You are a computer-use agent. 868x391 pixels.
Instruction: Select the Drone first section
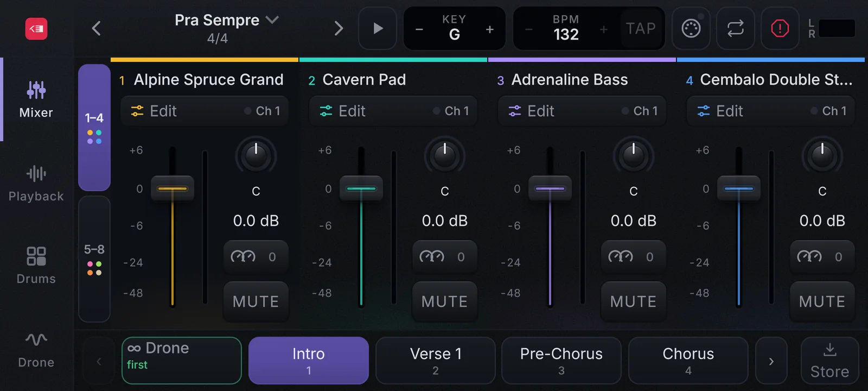[182, 361]
